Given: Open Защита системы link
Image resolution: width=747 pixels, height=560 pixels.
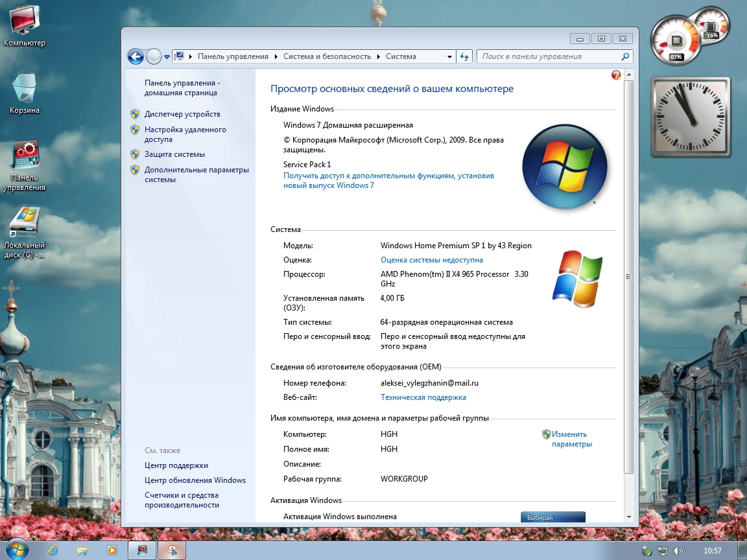Looking at the screenshot, I should click(x=174, y=154).
